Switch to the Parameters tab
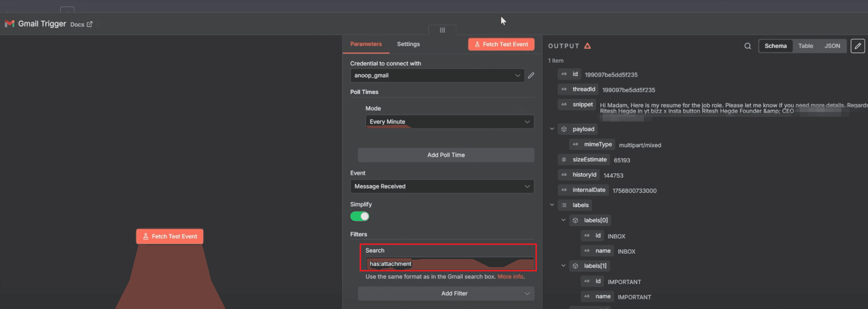Screen dimensions: 868x309 tap(366, 44)
